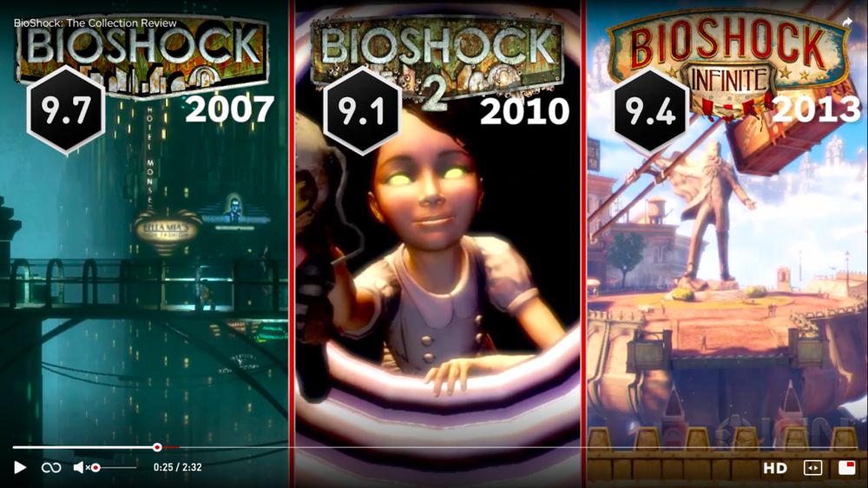This screenshot has height=488, width=868.
Task: Toggle theater mode with the arrows icon
Action: [812, 468]
